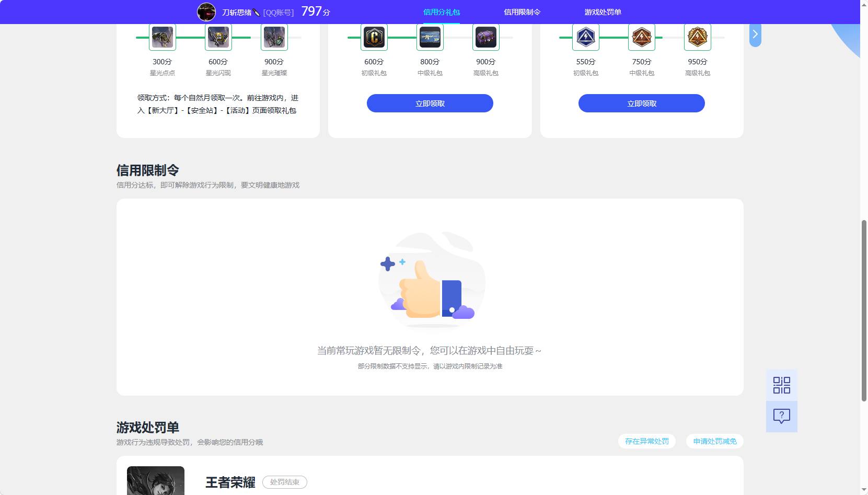Click the 星光点点 label
868x495 pixels.
tap(163, 73)
